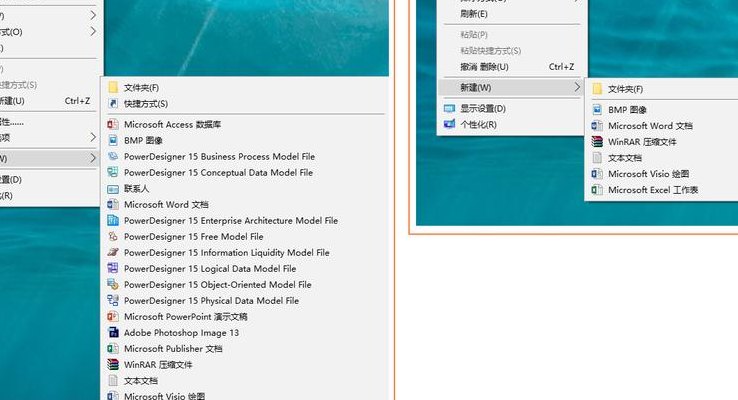Click 文本文档 icon in left submenu

point(113,380)
